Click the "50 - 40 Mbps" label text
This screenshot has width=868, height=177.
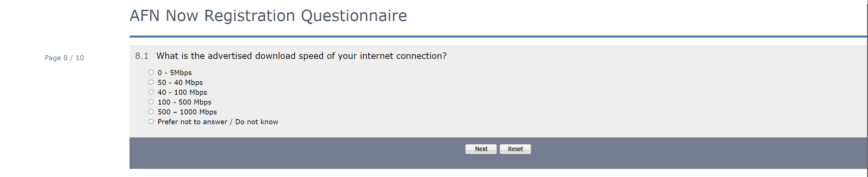(180, 83)
